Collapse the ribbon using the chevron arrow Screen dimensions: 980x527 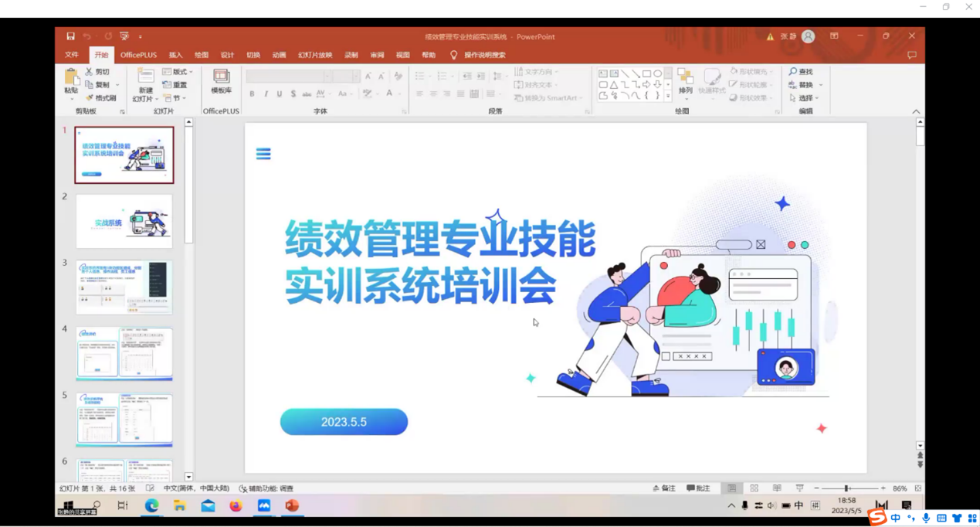pos(917,112)
